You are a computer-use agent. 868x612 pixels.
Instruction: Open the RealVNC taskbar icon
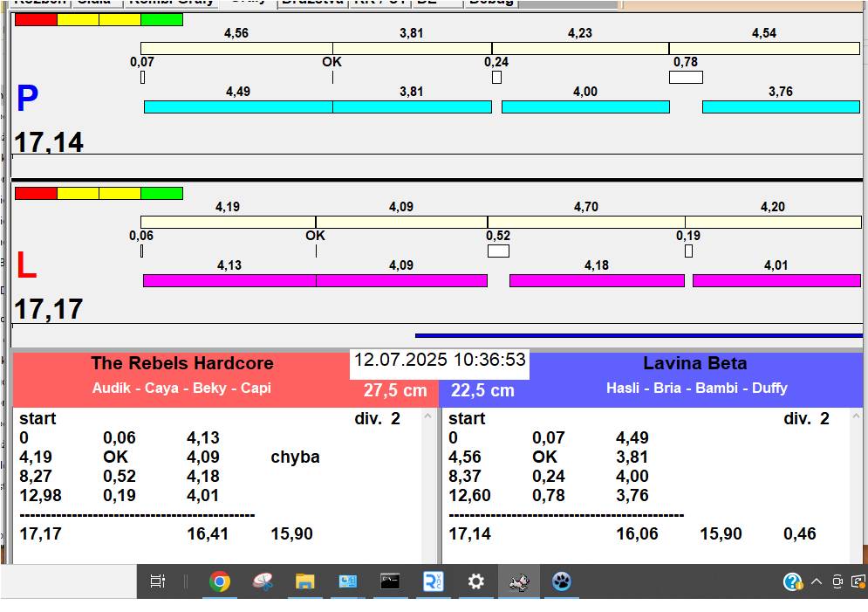pyautogui.click(x=433, y=581)
